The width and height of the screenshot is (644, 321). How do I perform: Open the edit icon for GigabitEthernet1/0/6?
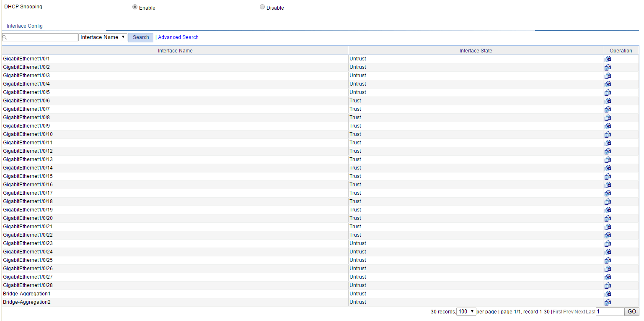click(x=608, y=101)
